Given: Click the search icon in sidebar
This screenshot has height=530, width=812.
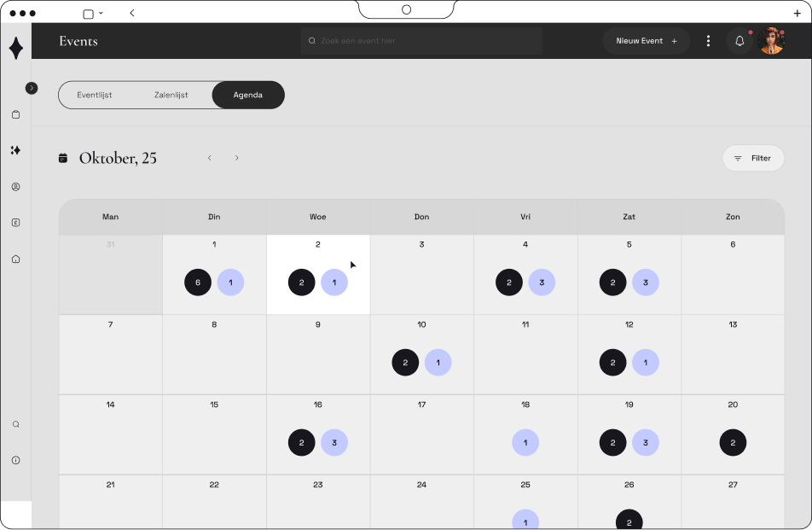Looking at the screenshot, I should (x=16, y=424).
